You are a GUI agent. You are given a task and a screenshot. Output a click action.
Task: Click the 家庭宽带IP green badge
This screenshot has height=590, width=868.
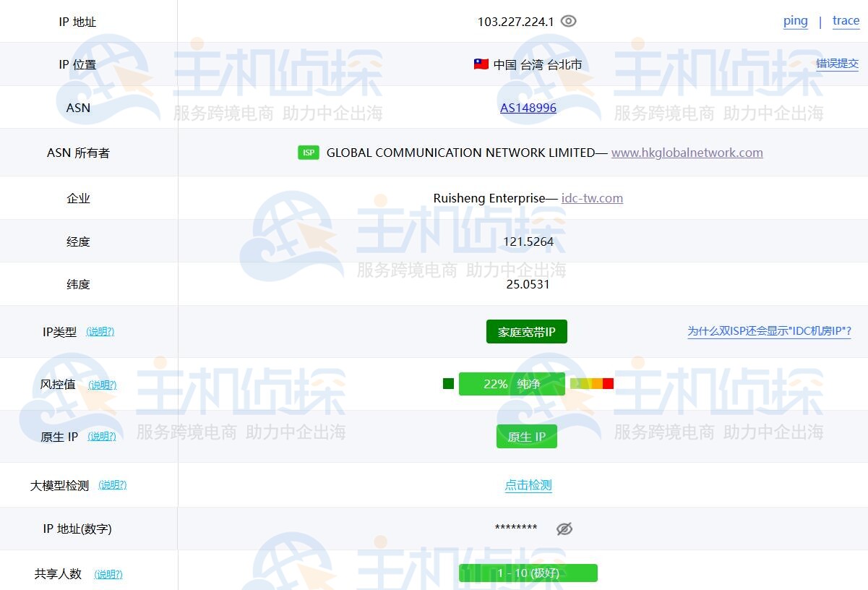pyautogui.click(x=526, y=332)
